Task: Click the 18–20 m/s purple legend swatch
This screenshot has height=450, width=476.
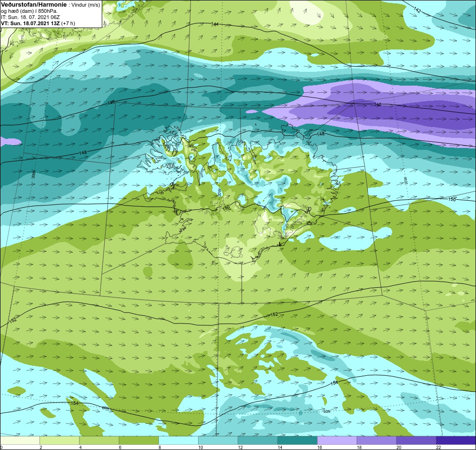Action: [377, 440]
